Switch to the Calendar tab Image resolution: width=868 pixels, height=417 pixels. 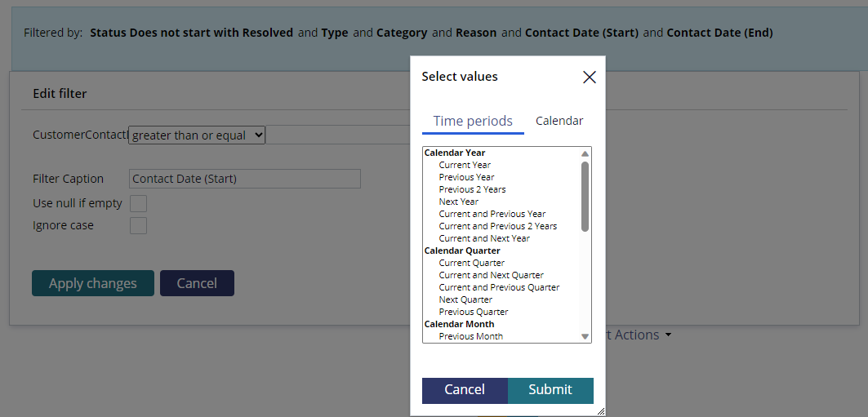559,121
